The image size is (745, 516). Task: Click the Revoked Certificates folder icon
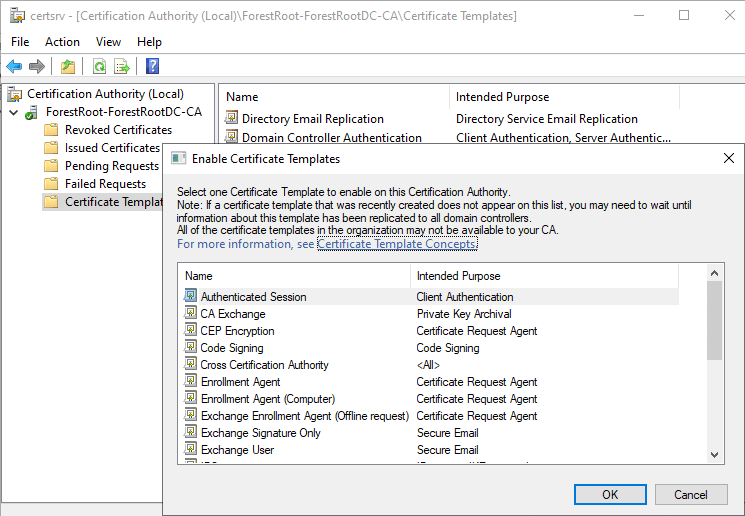51,130
